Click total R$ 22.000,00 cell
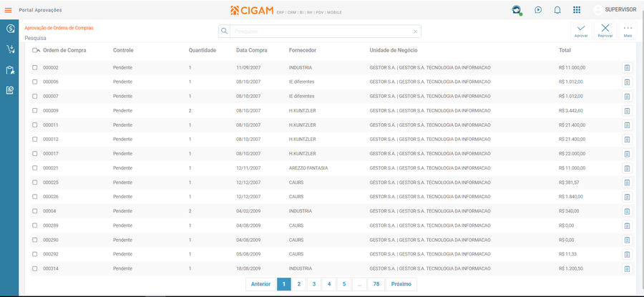 click(572, 154)
